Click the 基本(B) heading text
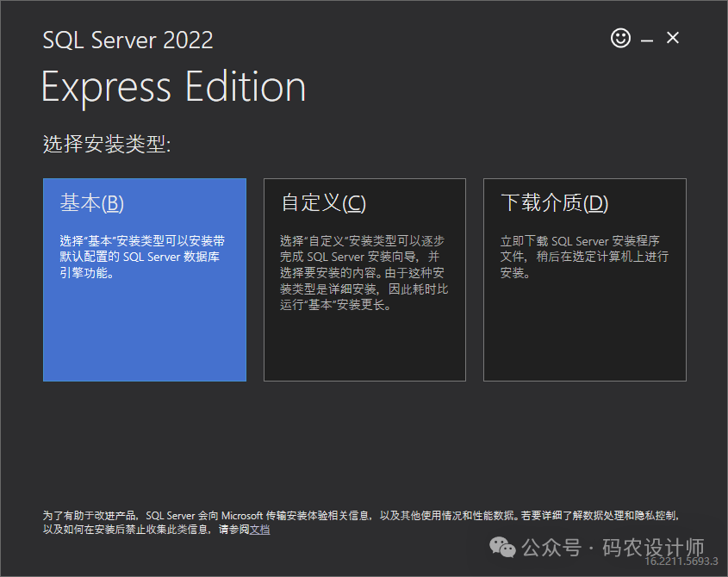This screenshot has height=577, width=728. click(x=92, y=203)
